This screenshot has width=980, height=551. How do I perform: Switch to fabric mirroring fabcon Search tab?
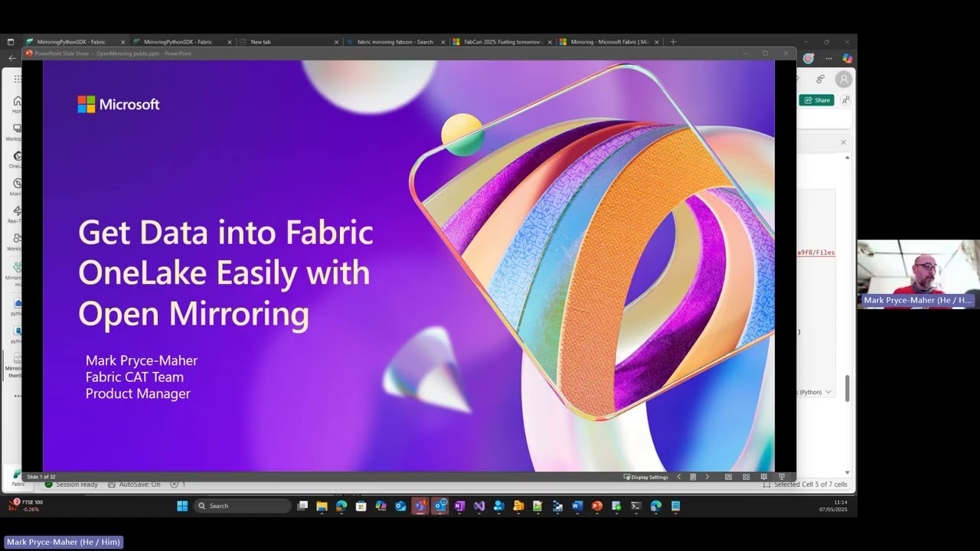coord(395,42)
